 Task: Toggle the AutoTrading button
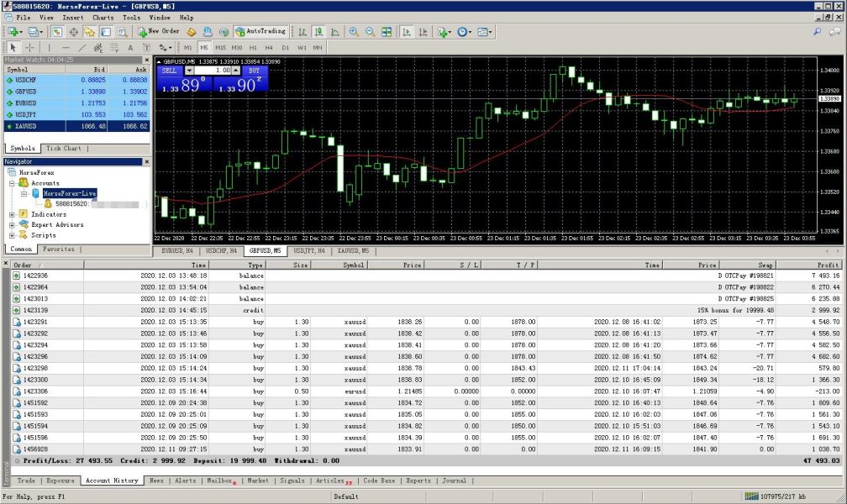pos(260,32)
